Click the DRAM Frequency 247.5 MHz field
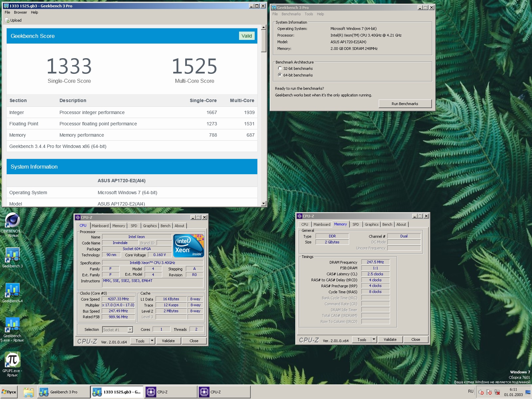This screenshot has width=532, height=399. [x=375, y=262]
